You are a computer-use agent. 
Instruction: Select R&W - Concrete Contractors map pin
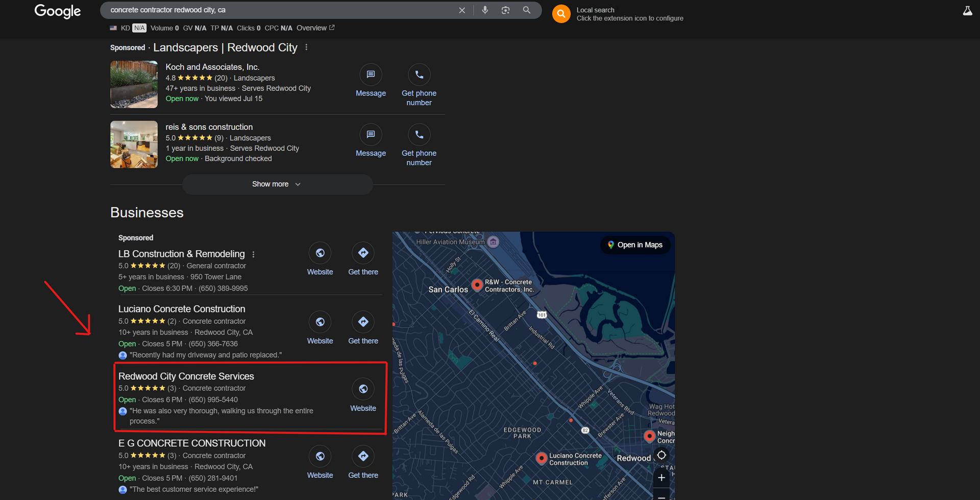click(x=477, y=284)
